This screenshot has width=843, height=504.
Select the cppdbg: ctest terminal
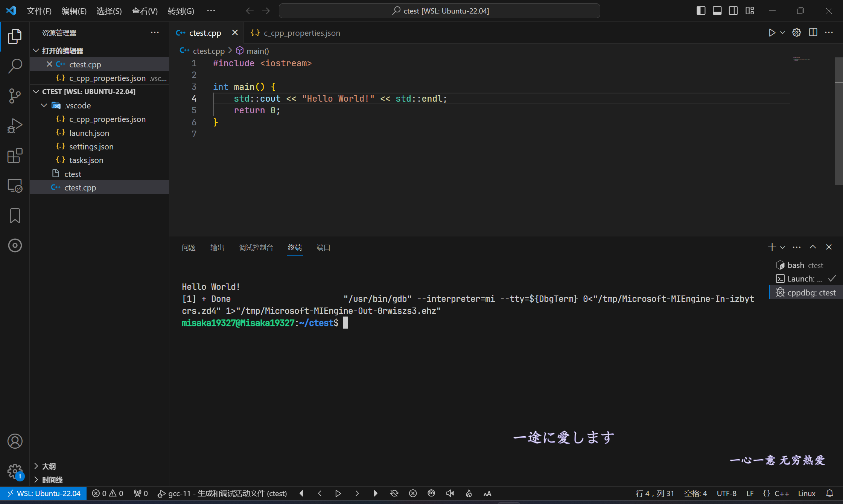tap(805, 292)
